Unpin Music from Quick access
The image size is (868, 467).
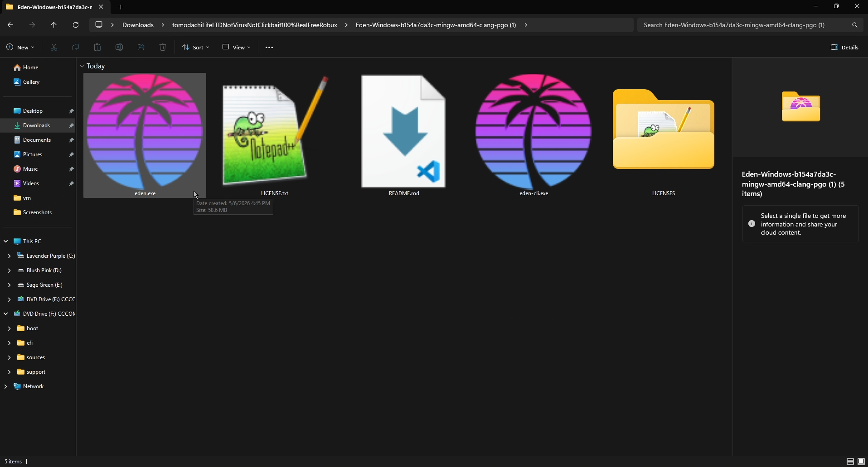[x=71, y=169]
